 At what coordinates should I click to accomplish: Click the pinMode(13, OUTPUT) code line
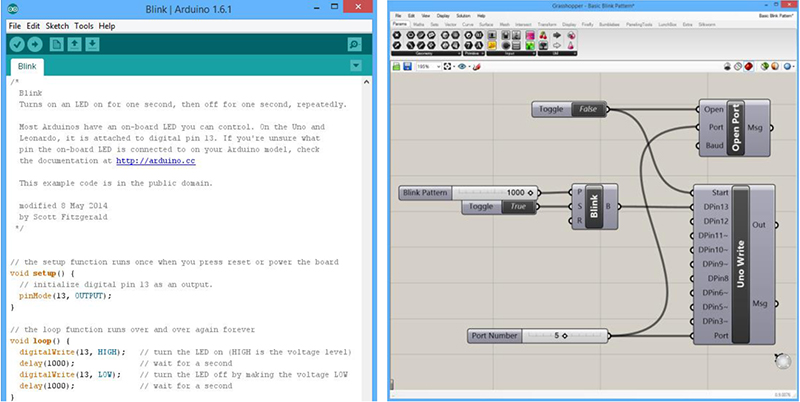pos(65,296)
